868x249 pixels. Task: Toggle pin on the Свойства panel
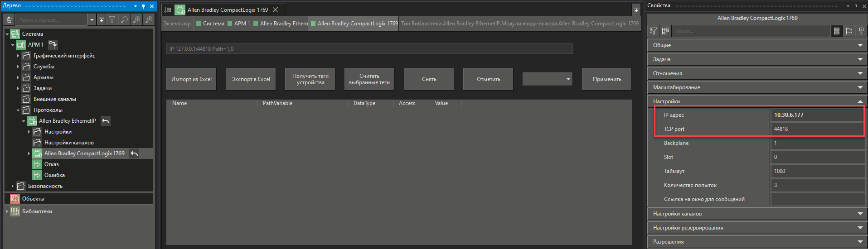tap(856, 6)
